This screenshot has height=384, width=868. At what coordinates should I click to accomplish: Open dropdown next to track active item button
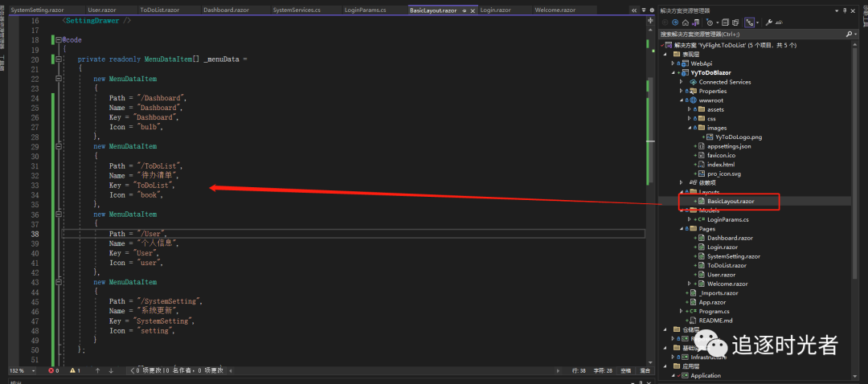[x=757, y=22]
